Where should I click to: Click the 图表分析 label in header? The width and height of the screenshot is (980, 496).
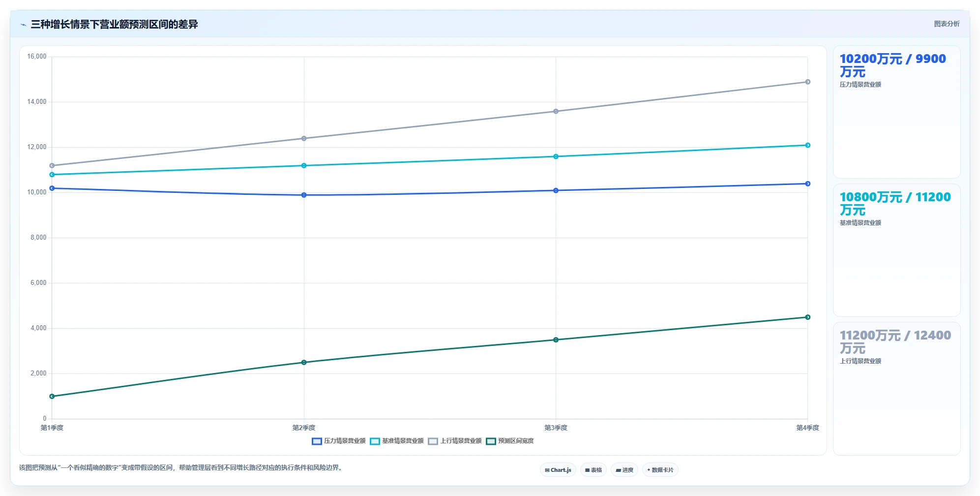pyautogui.click(x=947, y=24)
